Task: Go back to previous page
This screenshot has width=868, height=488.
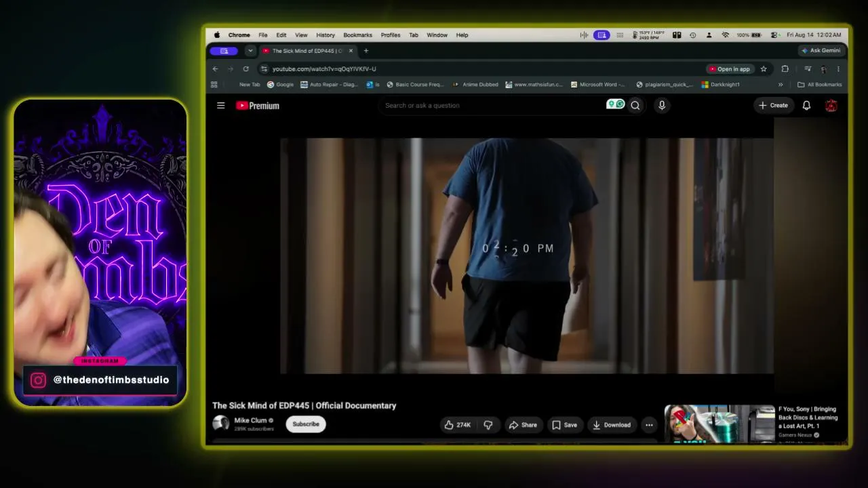Action: [215, 68]
